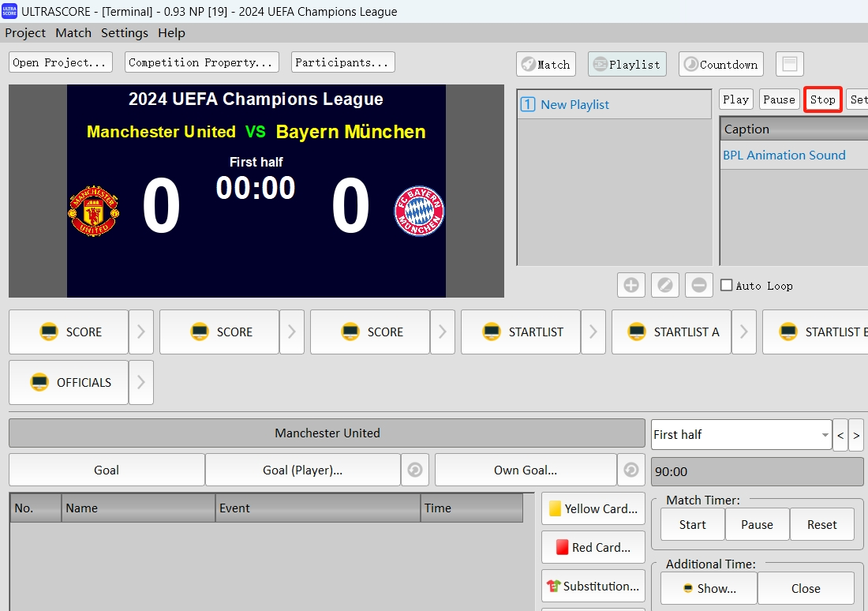868x611 pixels.
Task: Expand the arrow beside the OFFICIALS button
Action: pyautogui.click(x=141, y=383)
